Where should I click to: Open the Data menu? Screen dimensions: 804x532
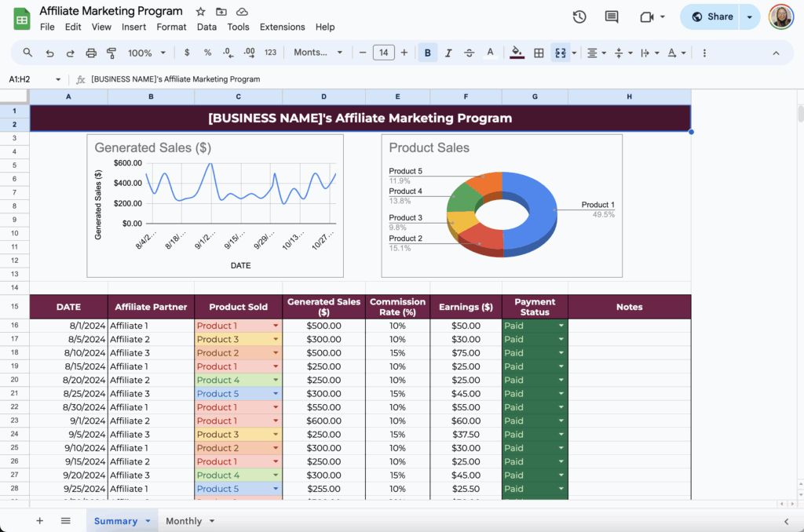206,27
